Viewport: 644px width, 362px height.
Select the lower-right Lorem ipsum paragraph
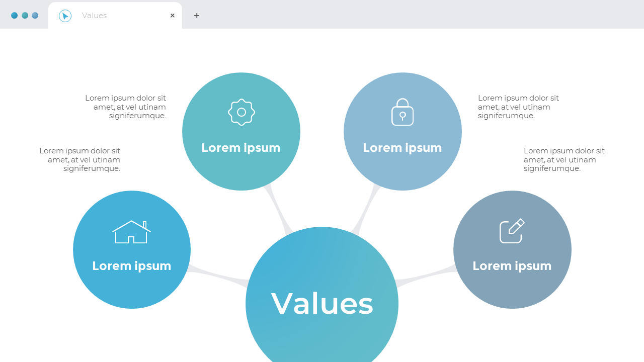[565, 159]
